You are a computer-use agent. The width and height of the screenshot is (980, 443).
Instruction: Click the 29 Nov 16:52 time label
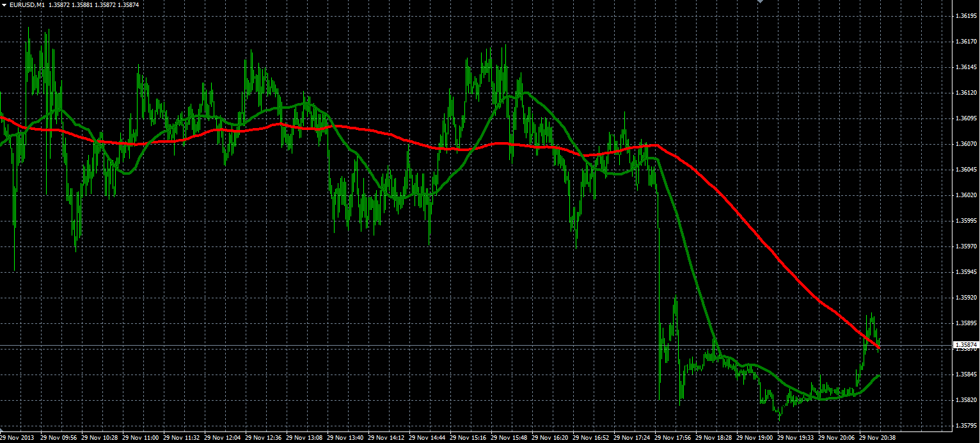tap(591, 438)
